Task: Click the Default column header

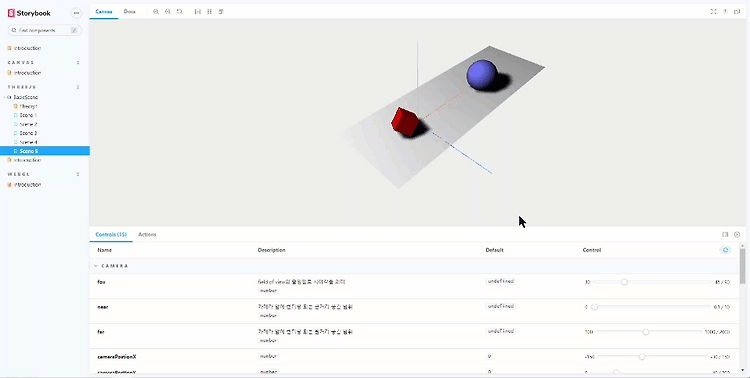Action: (x=494, y=250)
